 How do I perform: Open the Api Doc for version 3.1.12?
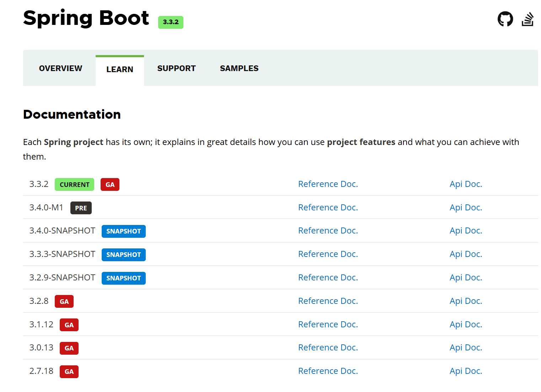pos(466,324)
